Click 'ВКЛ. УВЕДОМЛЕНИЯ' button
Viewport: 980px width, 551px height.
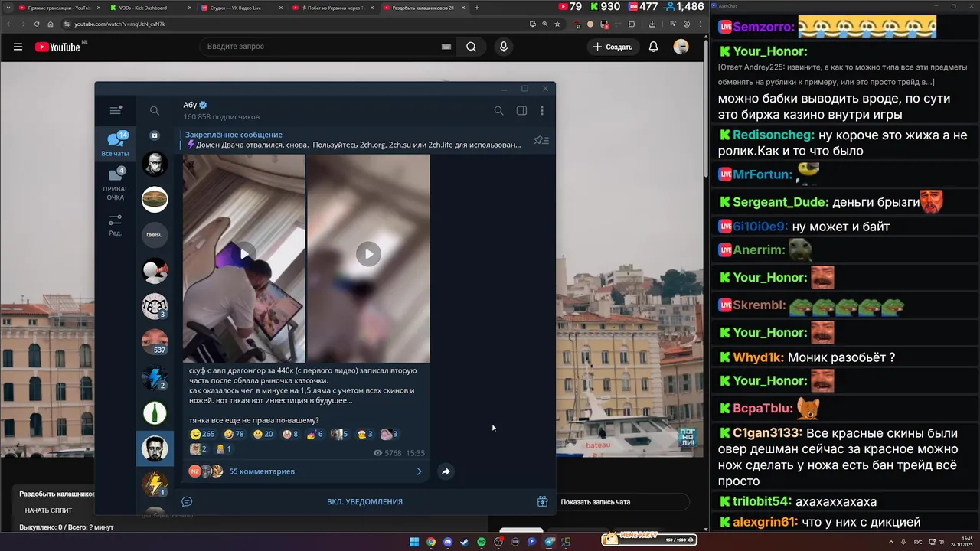[x=364, y=501]
